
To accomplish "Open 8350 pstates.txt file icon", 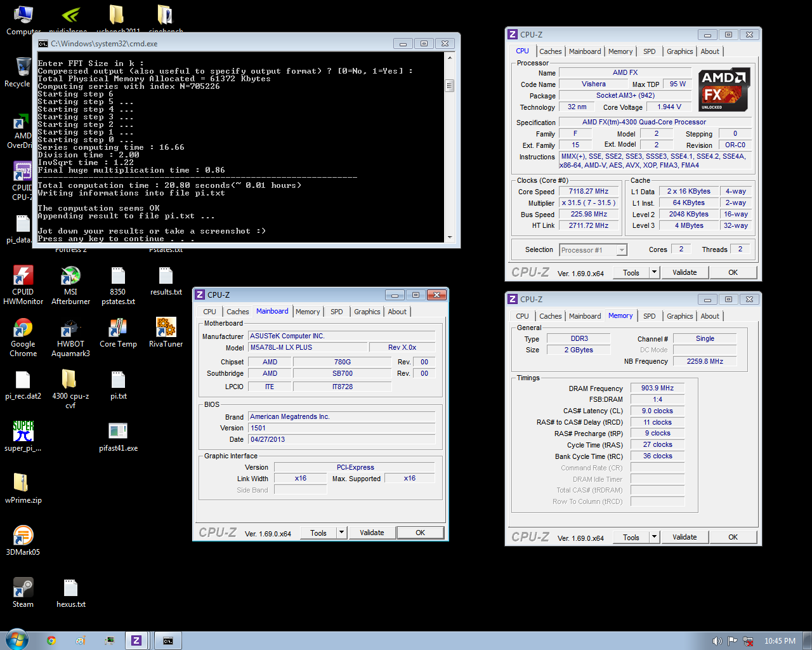I will 118,286.
